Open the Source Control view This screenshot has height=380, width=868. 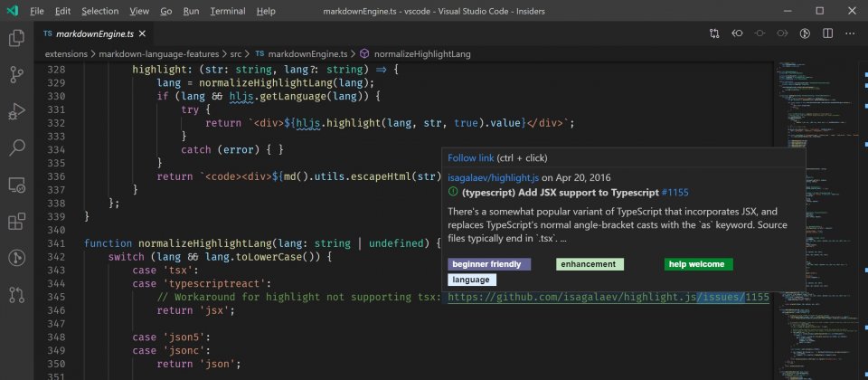pyautogui.click(x=16, y=75)
